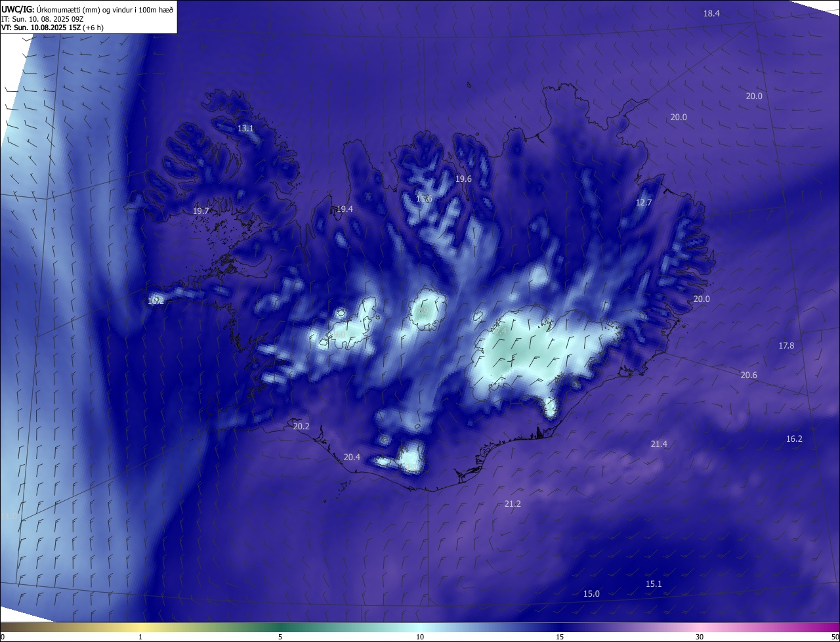Click the 17.8 value label
Image resolution: width=840 pixels, height=642 pixels.
tap(786, 346)
